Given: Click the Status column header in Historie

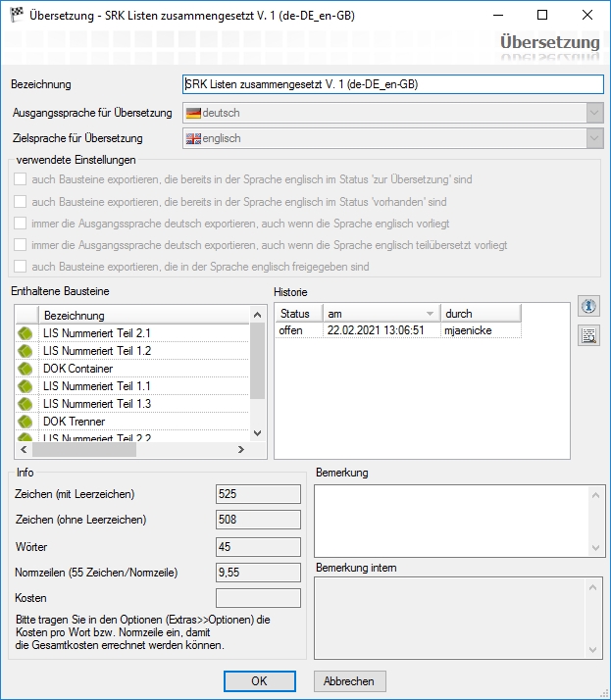Looking at the screenshot, I should (299, 314).
